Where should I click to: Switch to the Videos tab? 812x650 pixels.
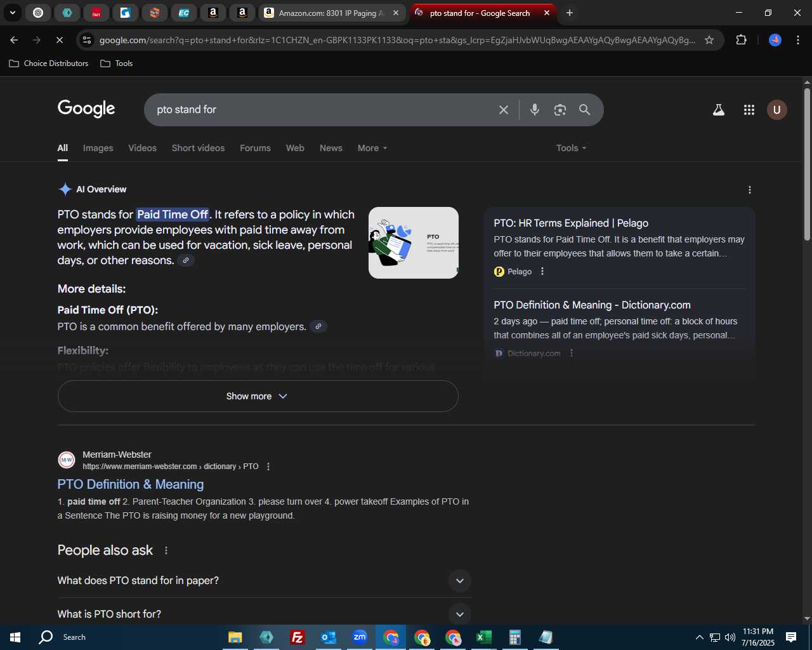(x=142, y=148)
